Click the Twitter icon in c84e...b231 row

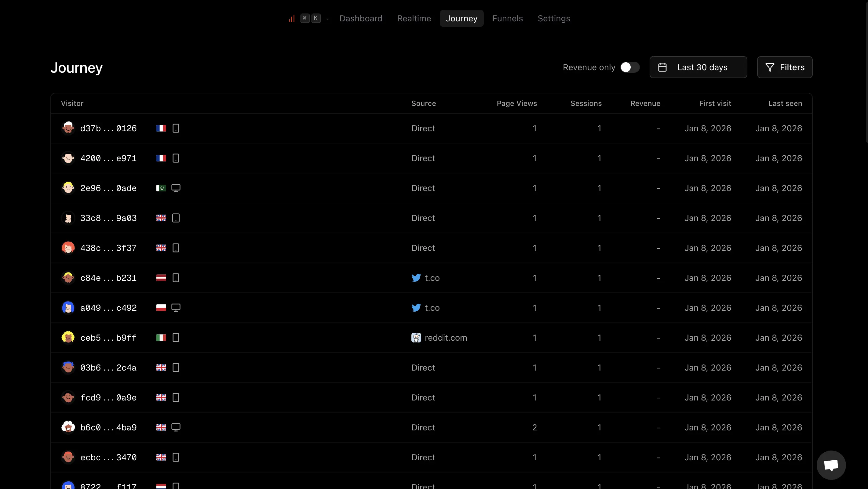click(x=416, y=278)
